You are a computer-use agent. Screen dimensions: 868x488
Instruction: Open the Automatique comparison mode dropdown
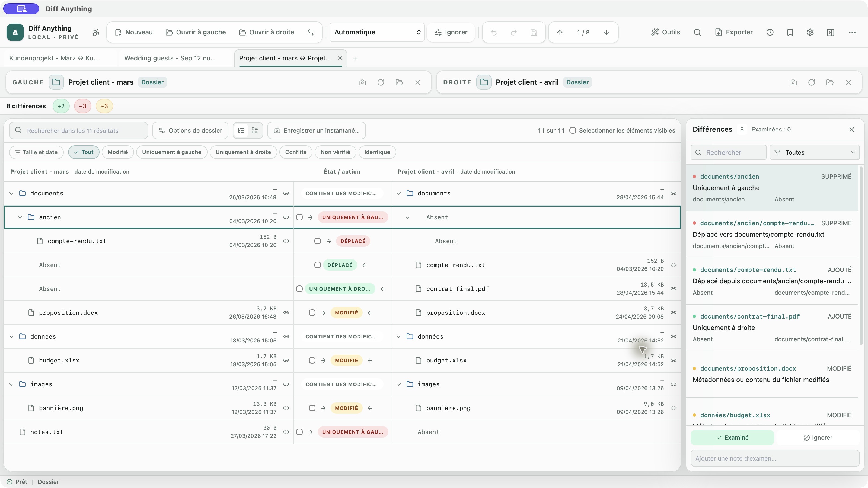coord(377,32)
